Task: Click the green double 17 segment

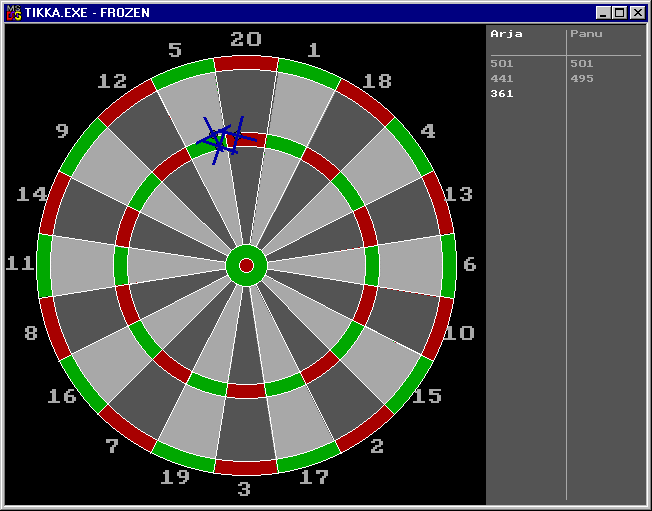Action: coord(309,457)
